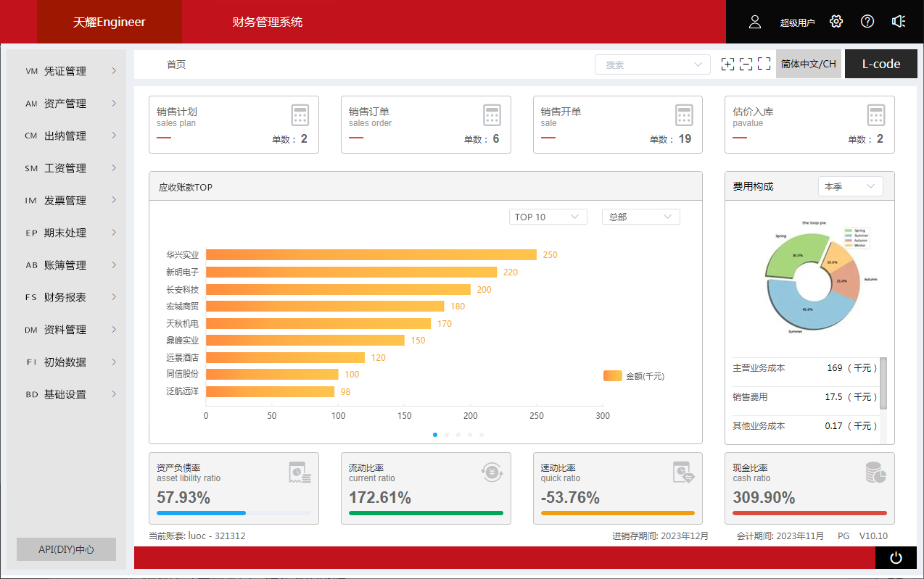Open settings via the gear icon
Image resolution: width=924 pixels, height=579 pixels.
[x=836, y=22]
